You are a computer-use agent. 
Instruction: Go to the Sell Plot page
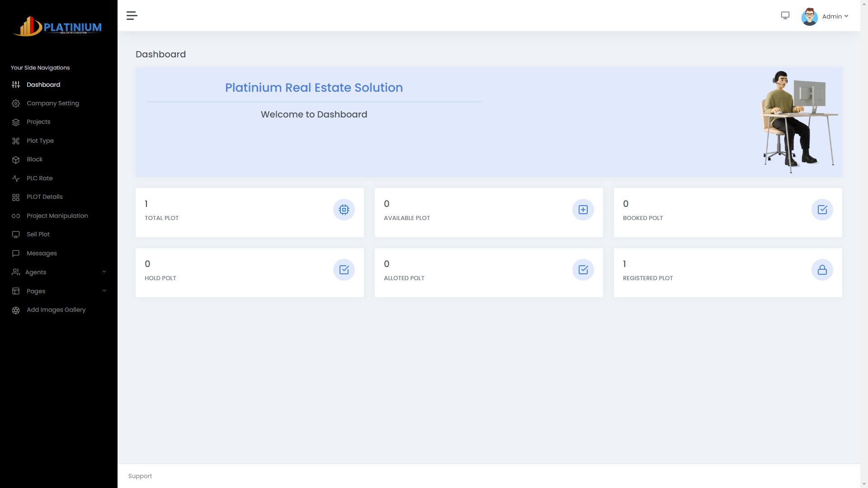click(x=38, y=235)
